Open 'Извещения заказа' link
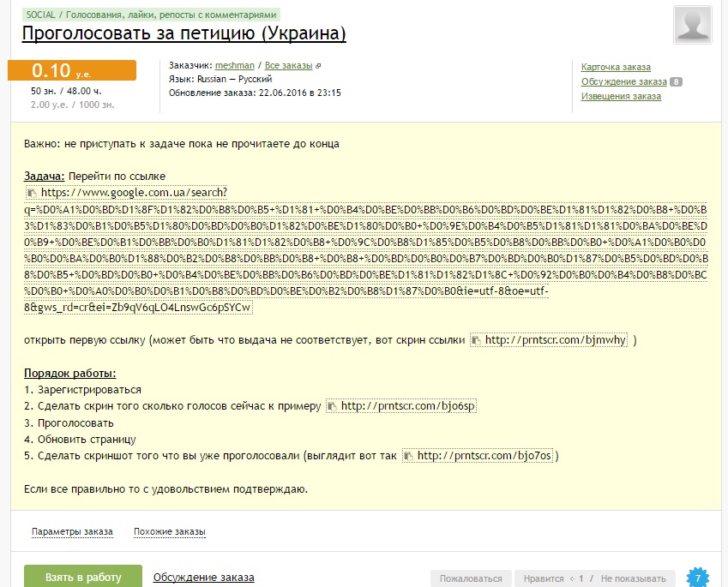This screenshot has height=587, width=728. coord(621,96)
